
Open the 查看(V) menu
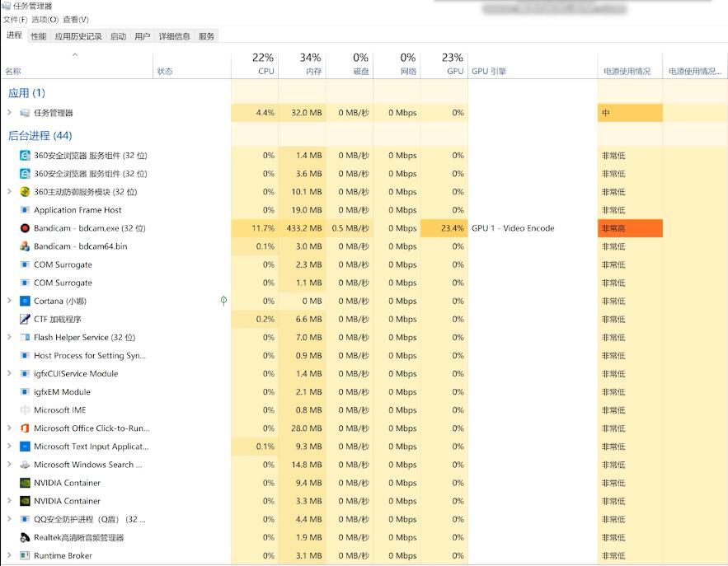point(76,20)
